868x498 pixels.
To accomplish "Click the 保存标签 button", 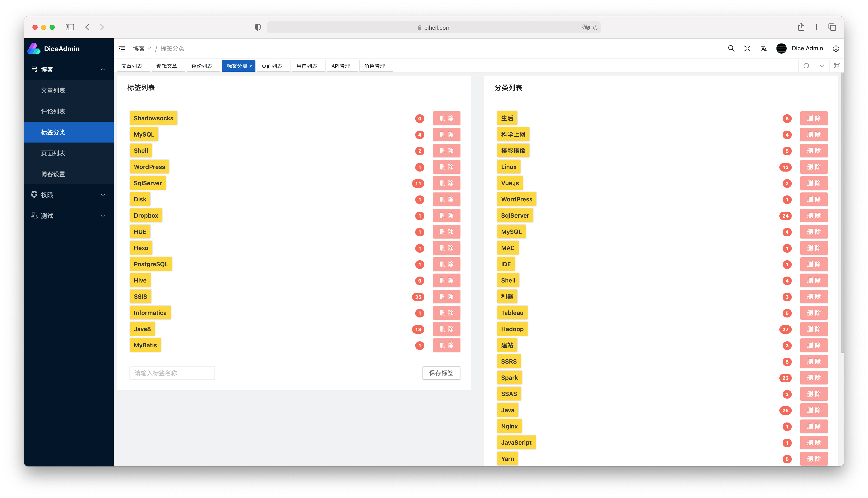I will (441, 373).
